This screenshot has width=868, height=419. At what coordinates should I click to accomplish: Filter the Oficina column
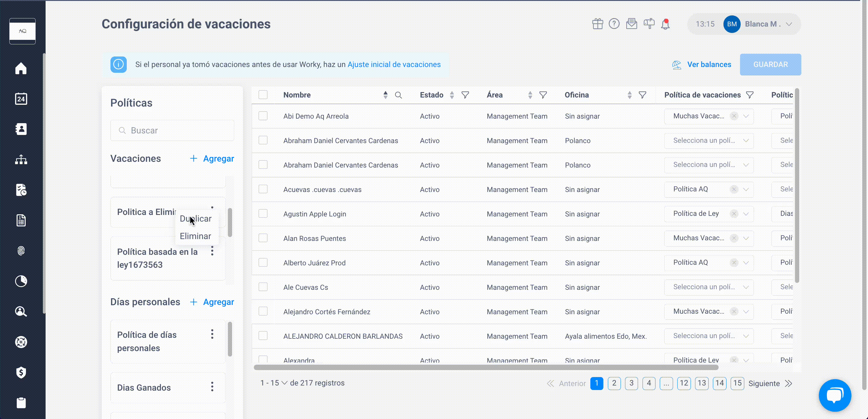coord(643,95)
